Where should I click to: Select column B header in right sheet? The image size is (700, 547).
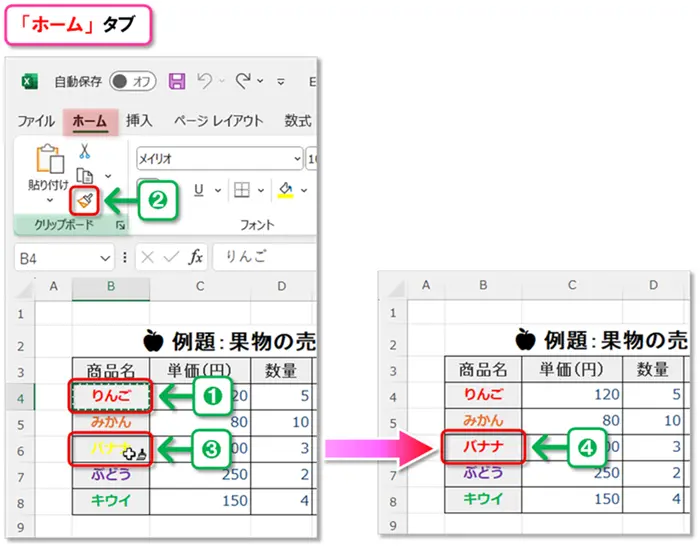coord(483,286)
